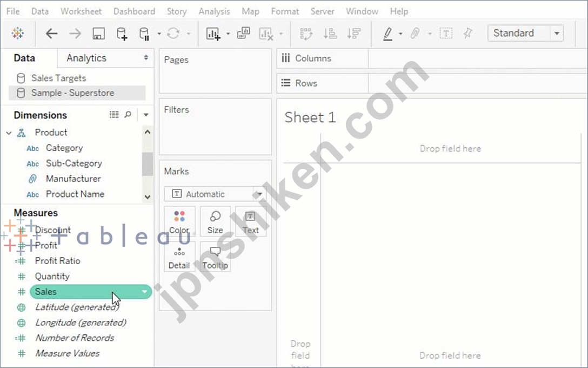Open the Window menu

pos(362,11)
